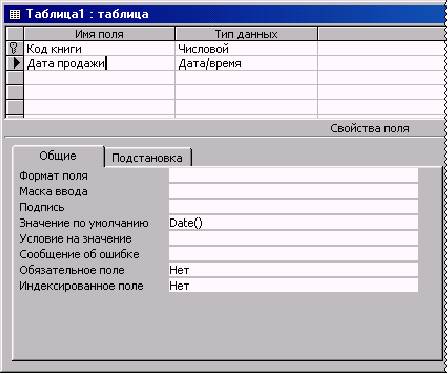Screen dimensions: 448x374
Task: Switch to the Подстановка tab
Action: [148, 158]
